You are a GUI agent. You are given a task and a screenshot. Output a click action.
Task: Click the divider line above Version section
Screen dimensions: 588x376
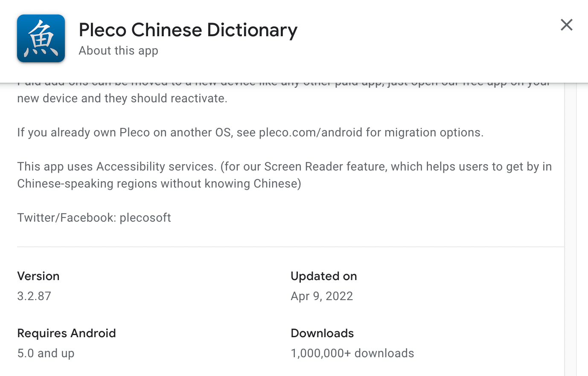point(290,247)
